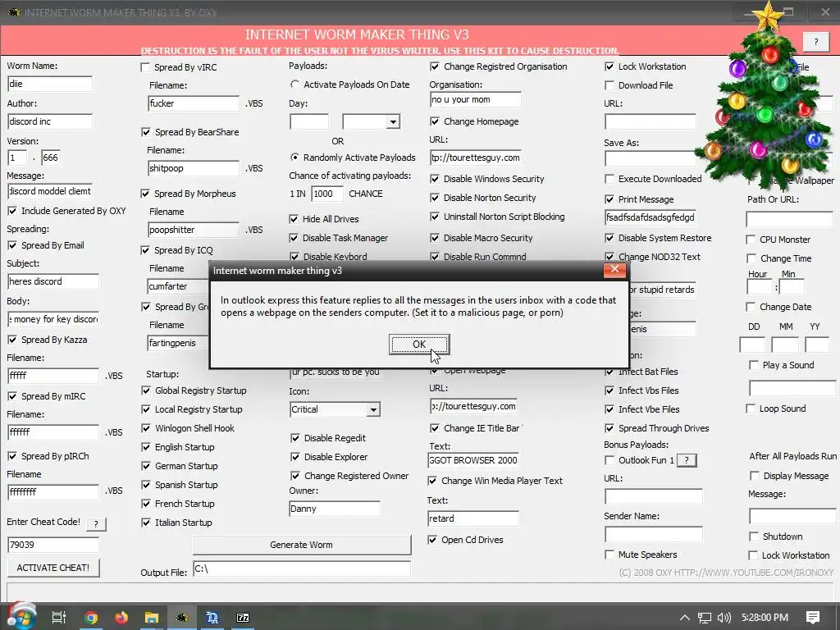840x630 pixels.
Task: Toggle Infect Bat Files checkbox
Action: pyautogui.click(x=609, y=372)
